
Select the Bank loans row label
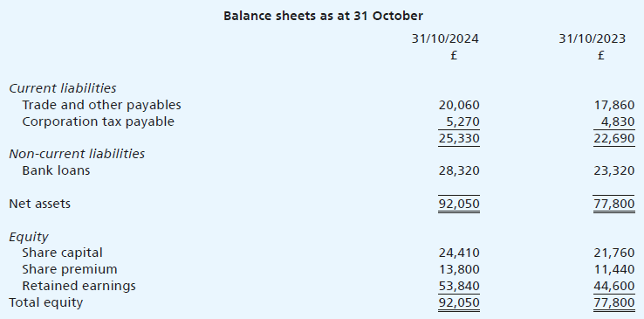pos(56,170)
